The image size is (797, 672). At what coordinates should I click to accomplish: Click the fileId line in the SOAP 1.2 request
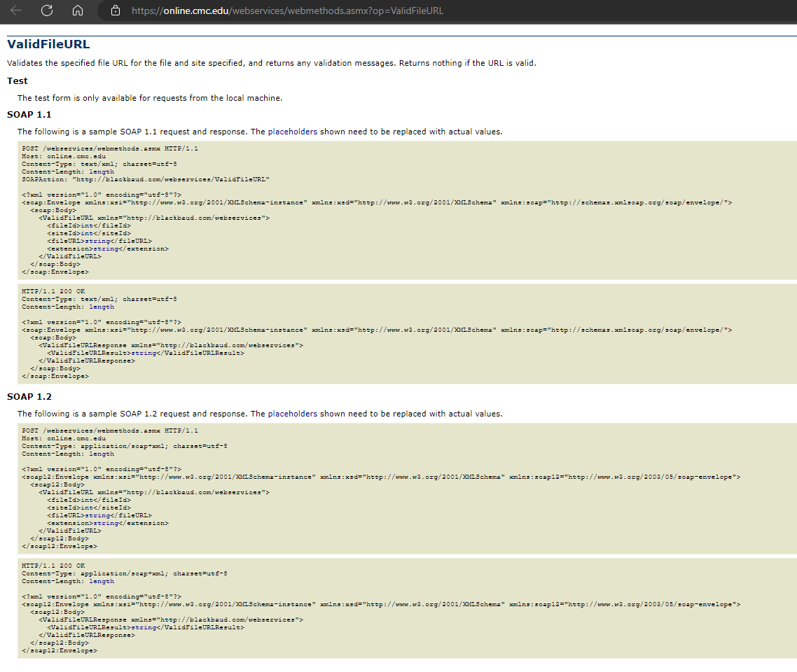pos(89,500)
